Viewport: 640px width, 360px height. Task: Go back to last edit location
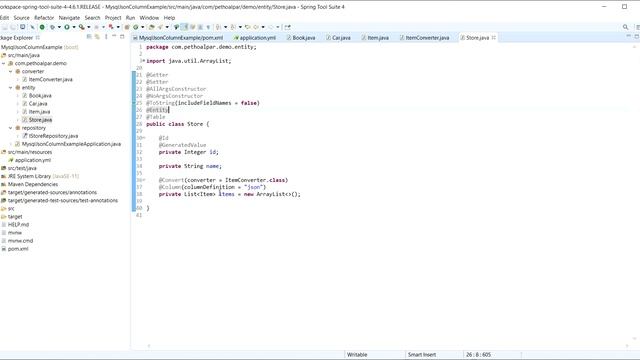[247, 27]
